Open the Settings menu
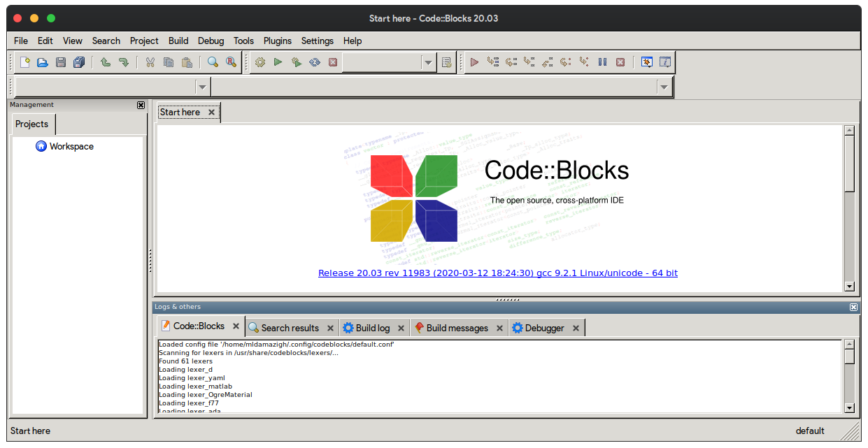The height and width of the screenshot is (448, 868). click(x=317, y=41)
